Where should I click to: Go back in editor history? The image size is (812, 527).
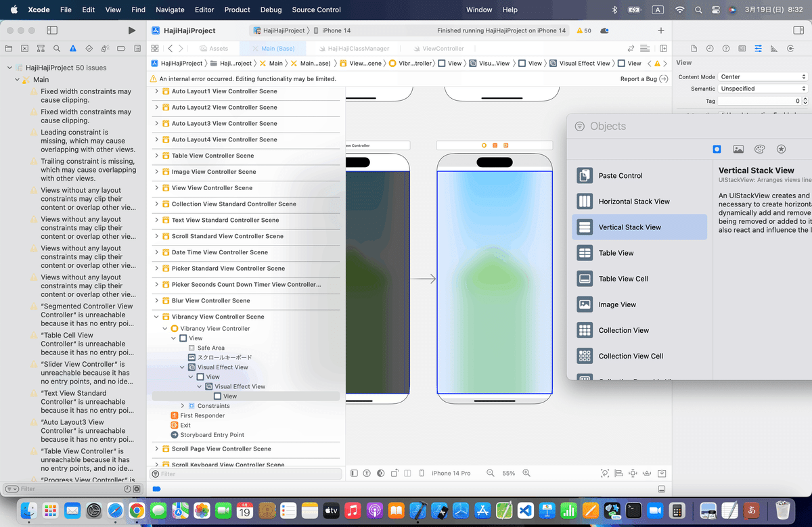pos(170,49)
